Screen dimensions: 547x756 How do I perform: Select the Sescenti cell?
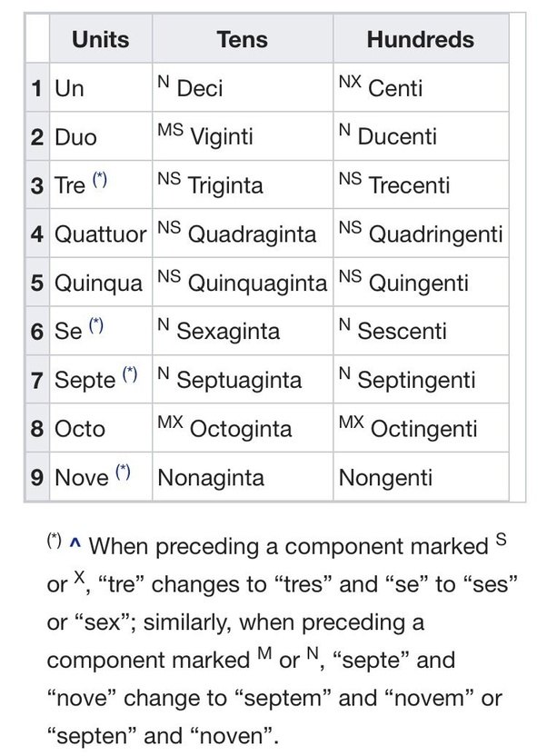click(x=421, y=331)
